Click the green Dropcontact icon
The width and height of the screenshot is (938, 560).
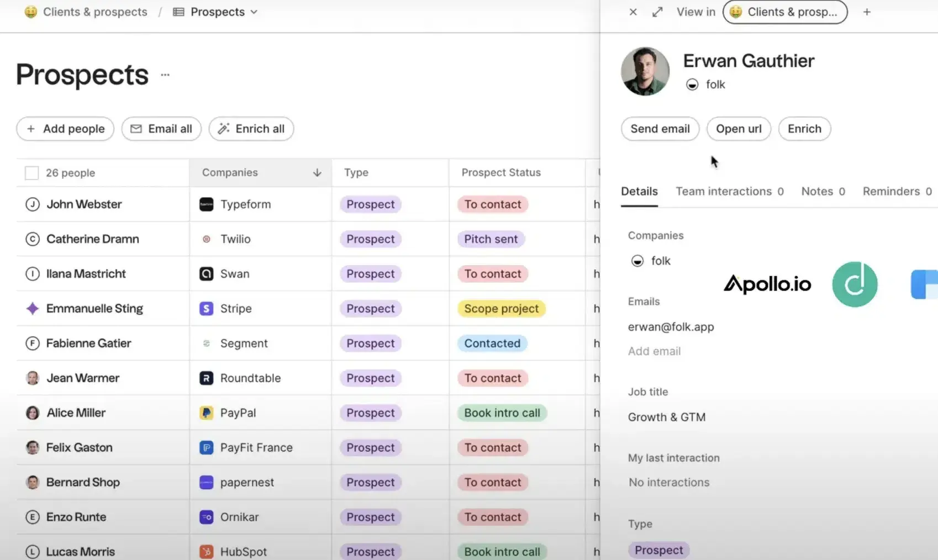(855, 284)
